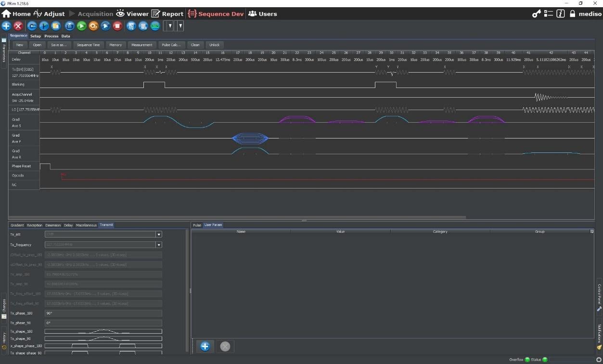Click the Tx_shape_180 waveform field
Viewport: 603px width, 364px height.
tap(103, 331)
